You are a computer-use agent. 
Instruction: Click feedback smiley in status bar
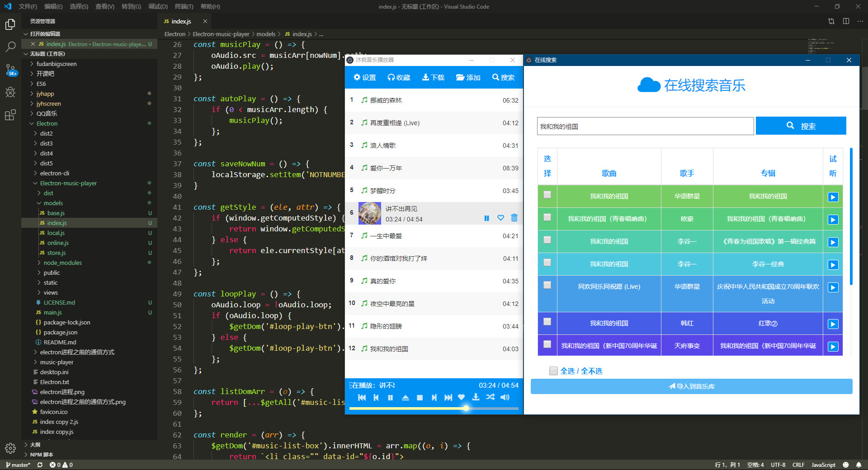(x=846, y=465)
